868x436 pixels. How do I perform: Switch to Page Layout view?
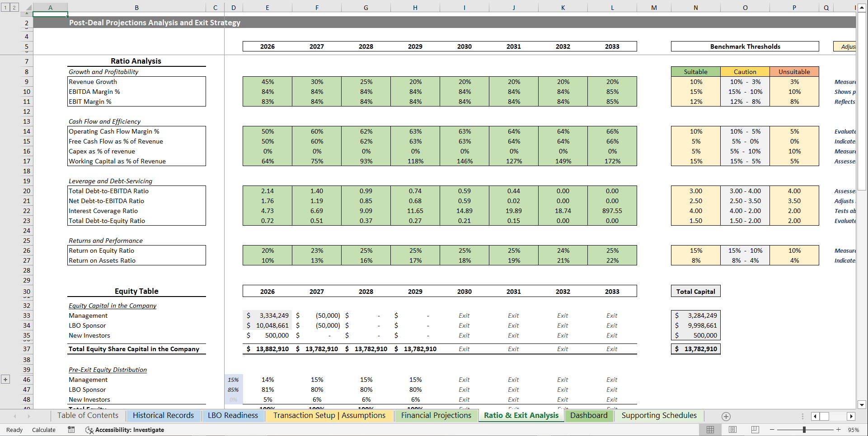click(x=733, y=430)
